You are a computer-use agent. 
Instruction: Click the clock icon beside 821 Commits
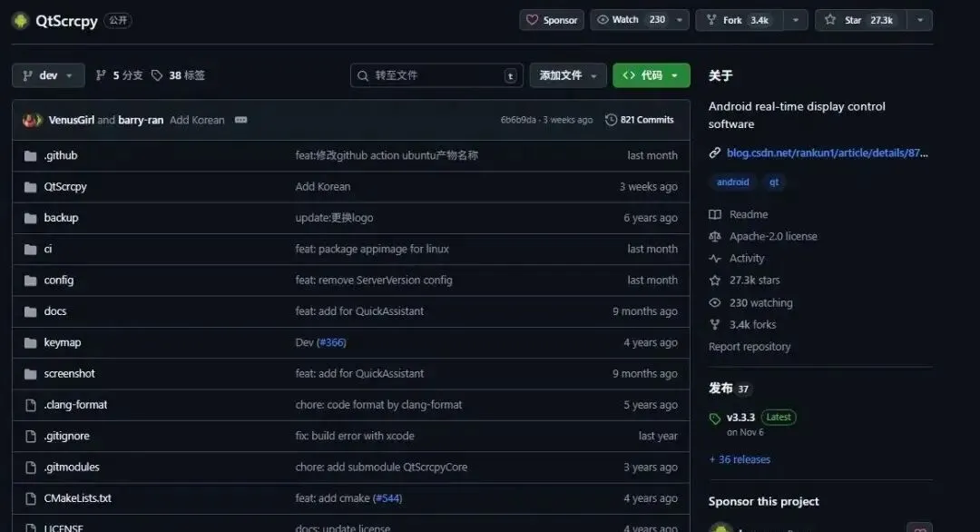611,120
